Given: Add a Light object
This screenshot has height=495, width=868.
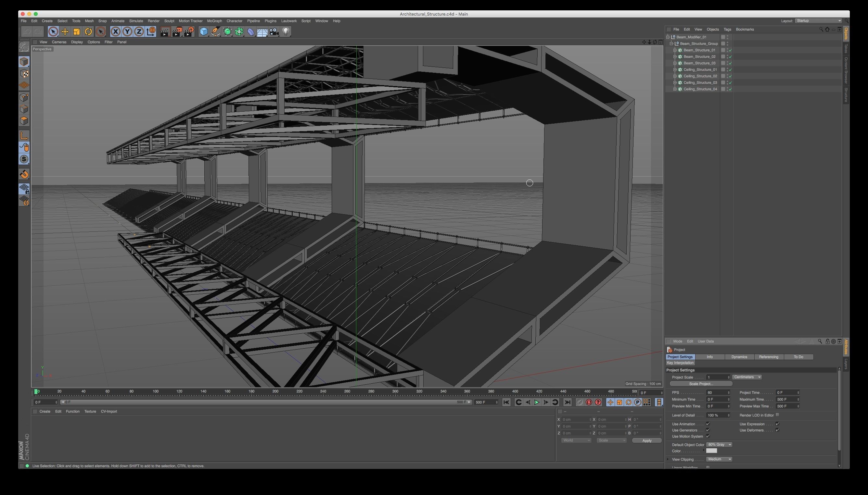Looking at the screenshot, I should pyautogui.click(x=286, y=31).
